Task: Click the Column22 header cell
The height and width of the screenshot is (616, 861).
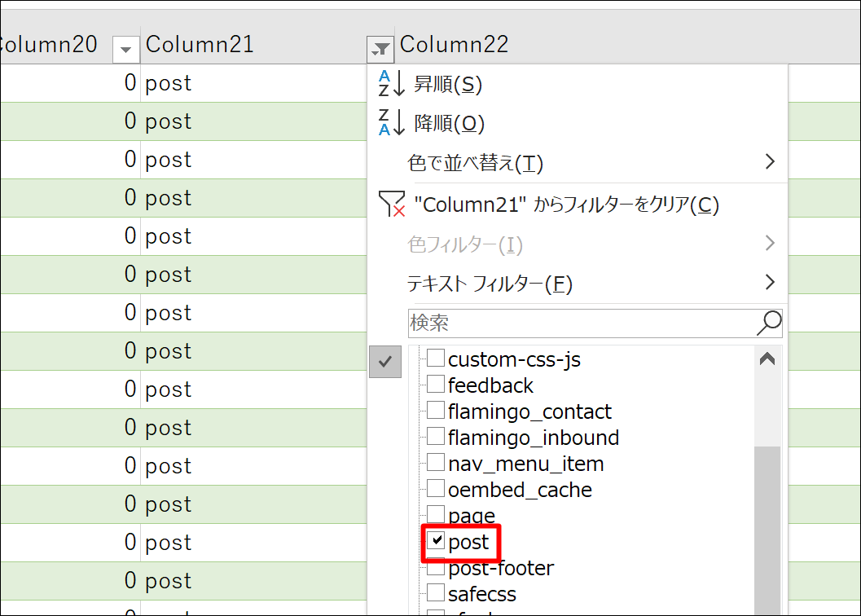Action: tap(628, 45)
